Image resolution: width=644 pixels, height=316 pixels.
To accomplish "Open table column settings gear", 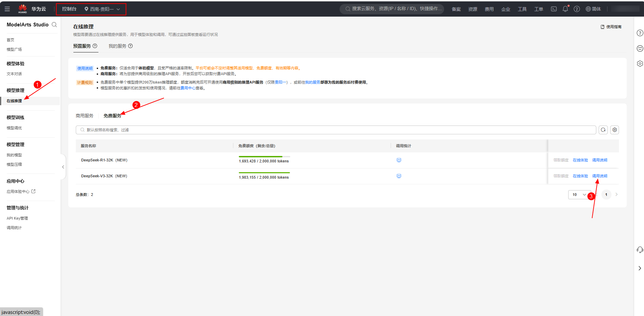I will [615, 130].
